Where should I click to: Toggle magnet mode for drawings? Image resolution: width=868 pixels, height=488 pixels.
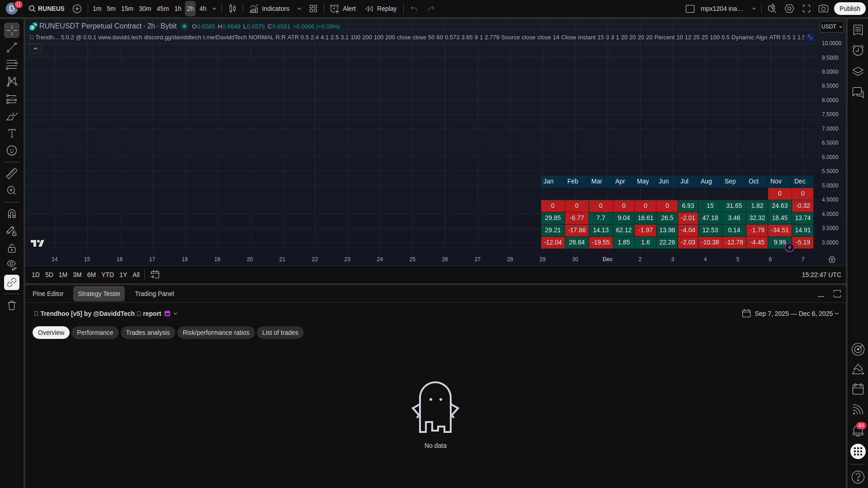(x=12, y=214)
